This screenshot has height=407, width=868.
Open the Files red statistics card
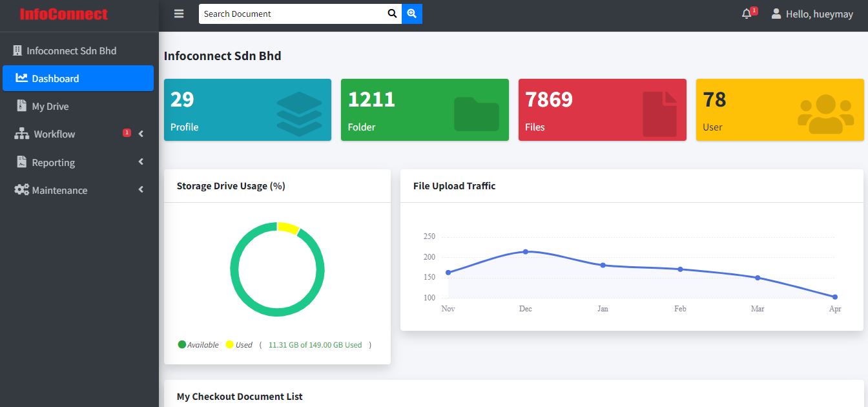[x=602, y=110]
